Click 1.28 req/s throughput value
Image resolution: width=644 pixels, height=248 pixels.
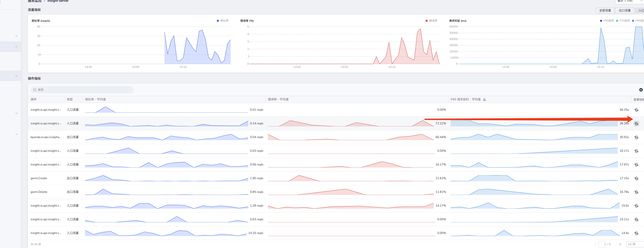(x=256, y=206)
